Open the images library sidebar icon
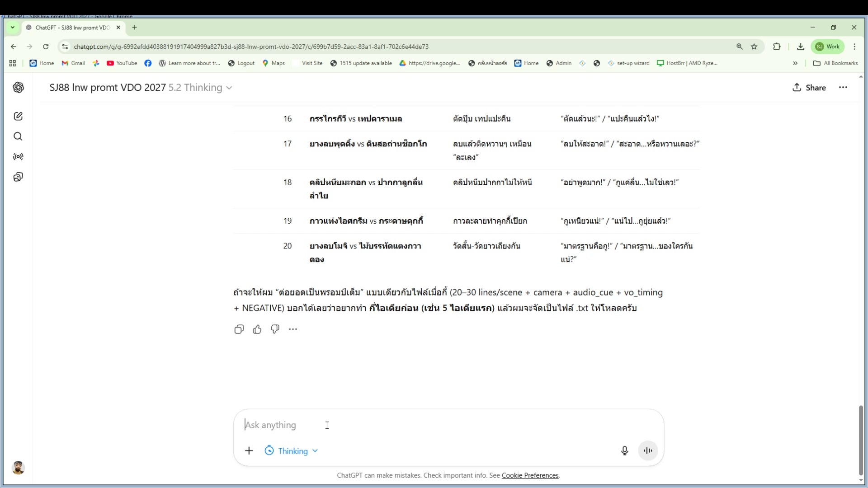Image resolution: width=868 pixels, height=488 pixels. tap(18, 177)
